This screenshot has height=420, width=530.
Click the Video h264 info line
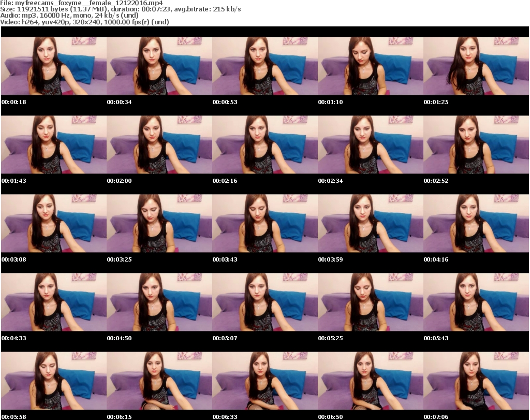[84, 22]
